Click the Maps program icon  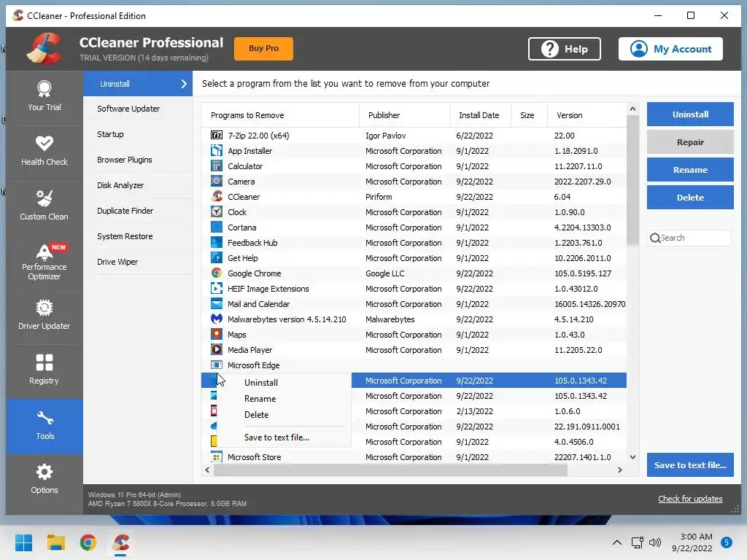pyautogui.click(x=216, y=334)
